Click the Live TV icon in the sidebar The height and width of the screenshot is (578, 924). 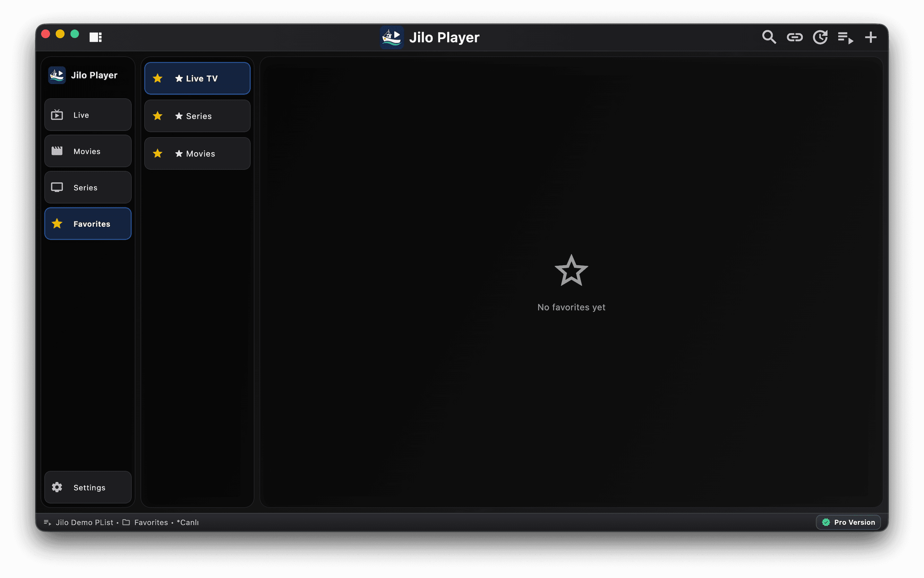tap(57, 115)
